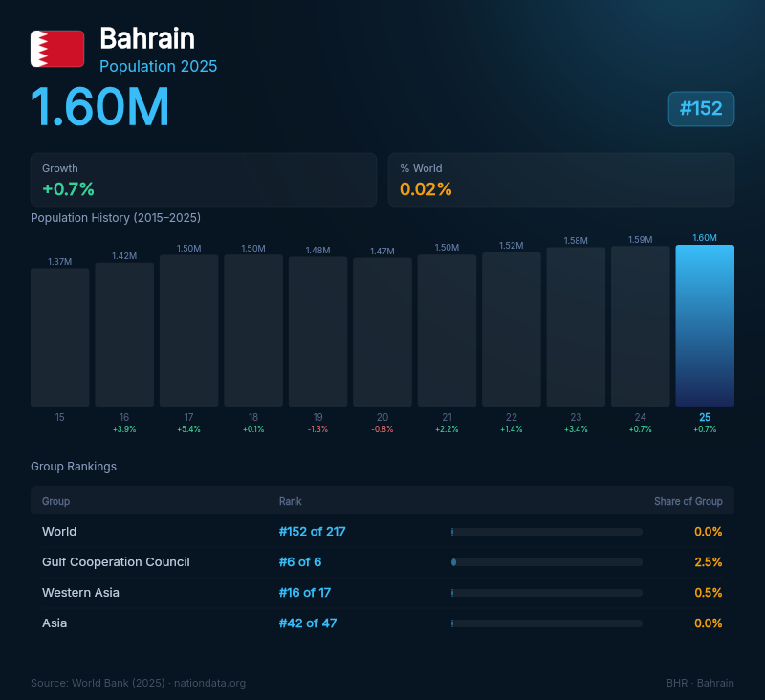Click the 2019 bar labeled 1.48M
Image resolution: width=765 pixels, height=700 pixels.
pos(318,332)
